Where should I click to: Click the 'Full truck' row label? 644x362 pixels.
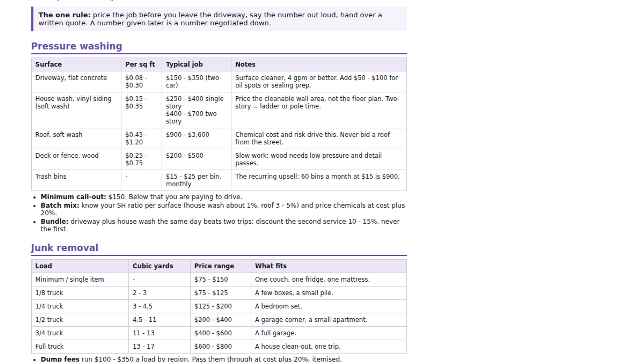pyautogui.click(x=50, y=347)
